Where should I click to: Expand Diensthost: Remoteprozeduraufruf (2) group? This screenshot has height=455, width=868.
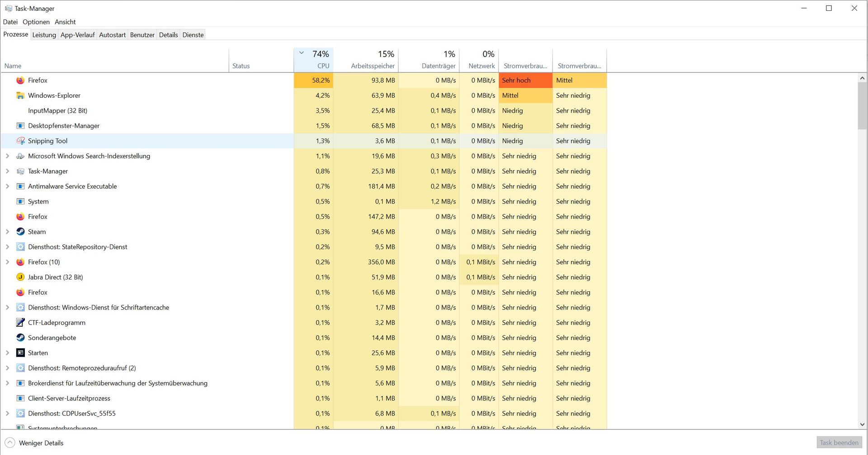(x=7, y=368)
